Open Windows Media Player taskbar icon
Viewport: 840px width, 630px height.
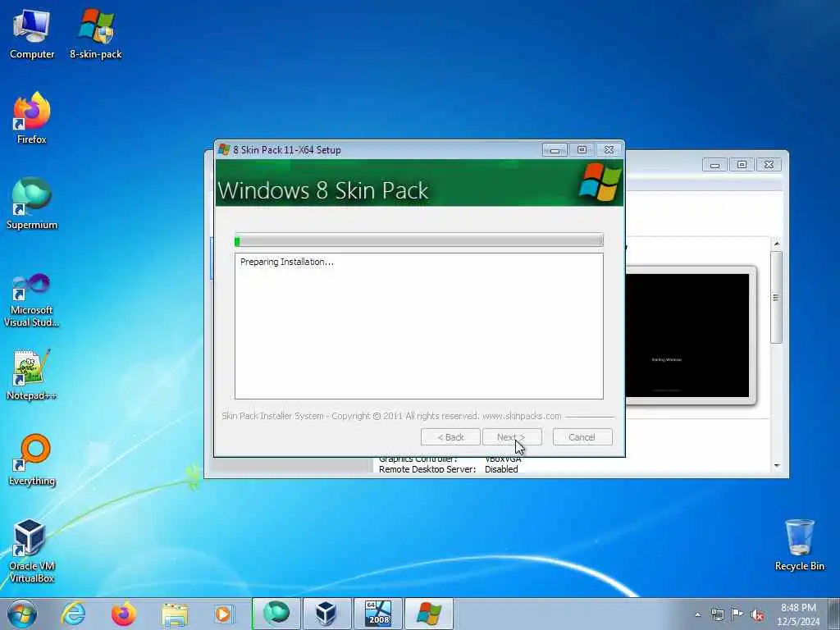(x=224, y=614)
